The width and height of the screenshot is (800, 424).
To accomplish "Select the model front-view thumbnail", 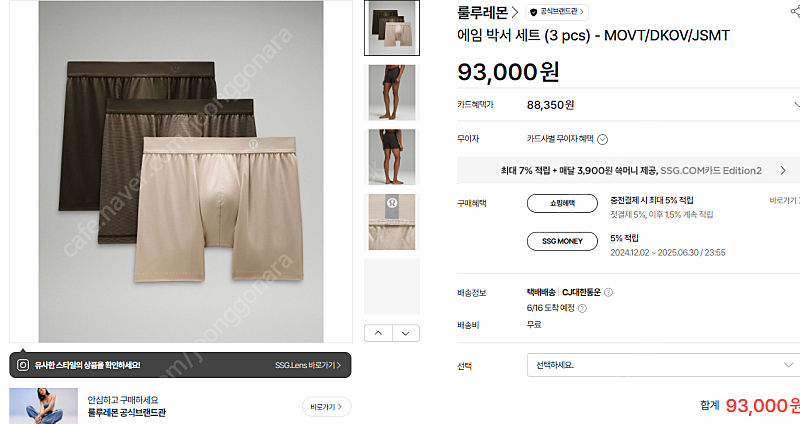I will tap(392, 92).
